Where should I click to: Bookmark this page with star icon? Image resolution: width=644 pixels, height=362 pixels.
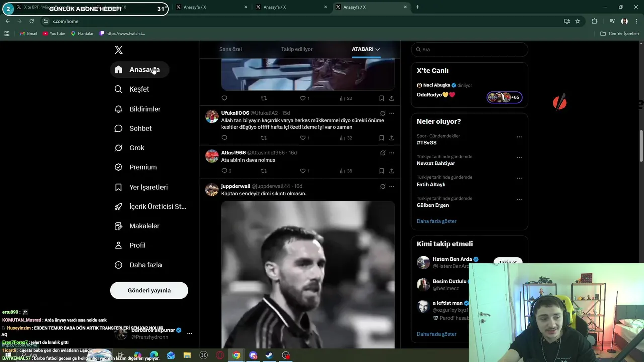click(x=578, y=21)
